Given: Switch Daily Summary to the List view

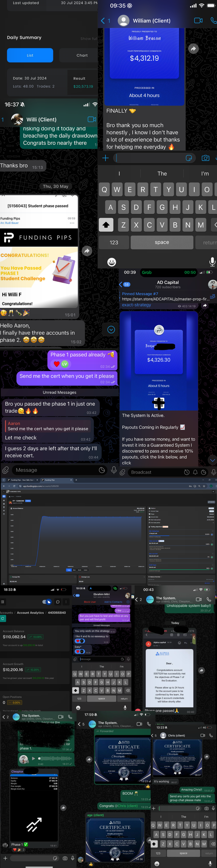Looking at the screenshot, I should pos(30,55).
